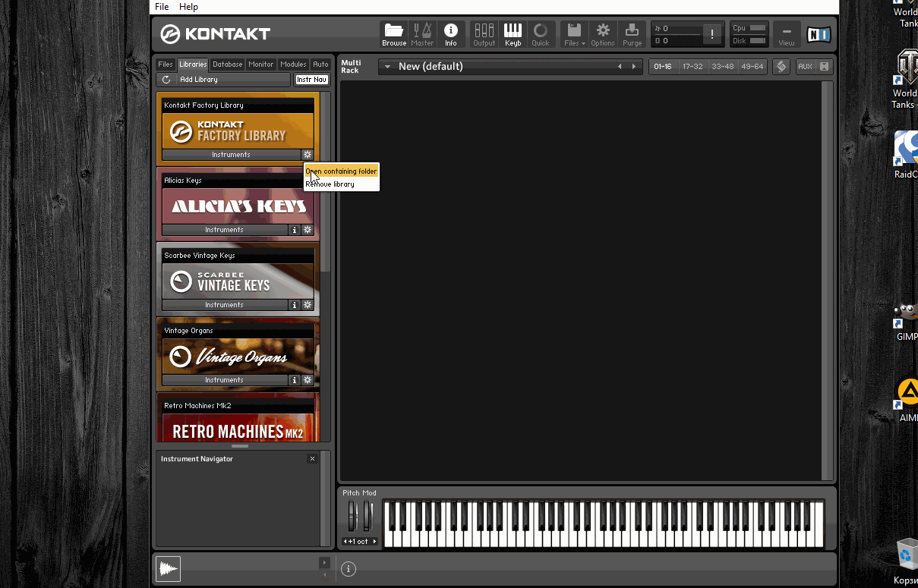Open Kontakt Factory Library Instruments

tap(232, 155)
